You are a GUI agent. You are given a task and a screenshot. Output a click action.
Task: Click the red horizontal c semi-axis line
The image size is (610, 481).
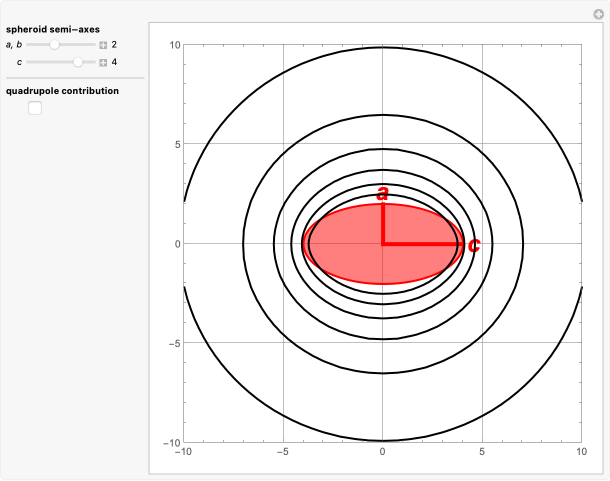click(x=420, y=244)
